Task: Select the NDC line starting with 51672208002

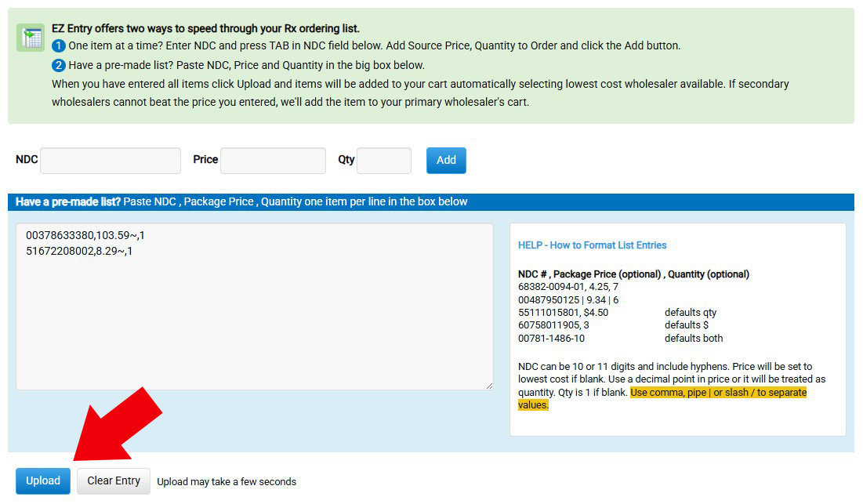Action: 82,249
